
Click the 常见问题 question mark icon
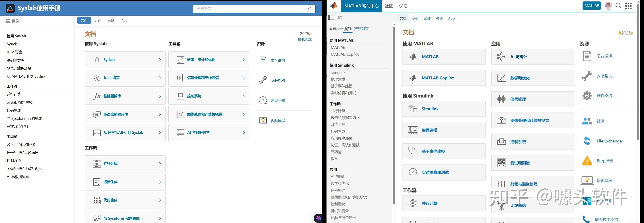click(x=263, y=100)
